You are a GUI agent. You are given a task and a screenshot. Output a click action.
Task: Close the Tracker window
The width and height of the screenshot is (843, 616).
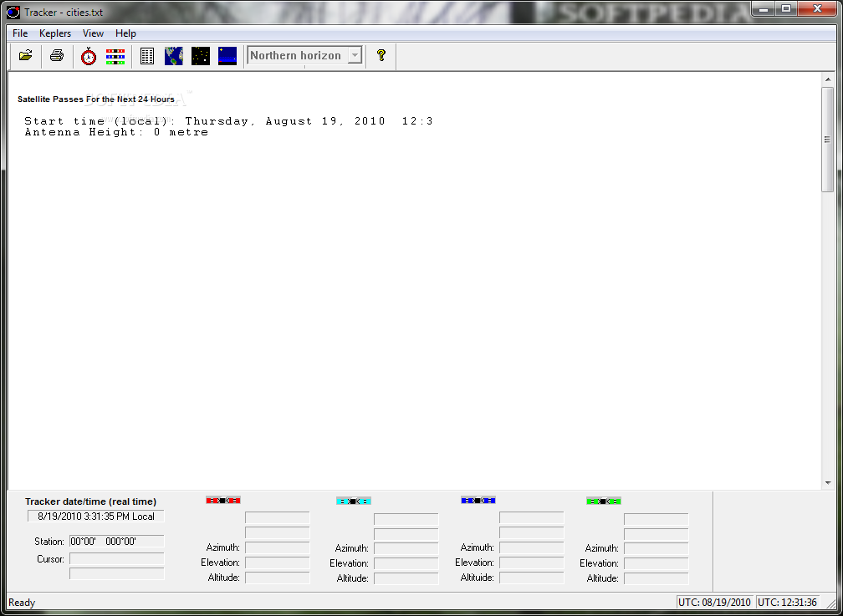click(x=818, y=8)
